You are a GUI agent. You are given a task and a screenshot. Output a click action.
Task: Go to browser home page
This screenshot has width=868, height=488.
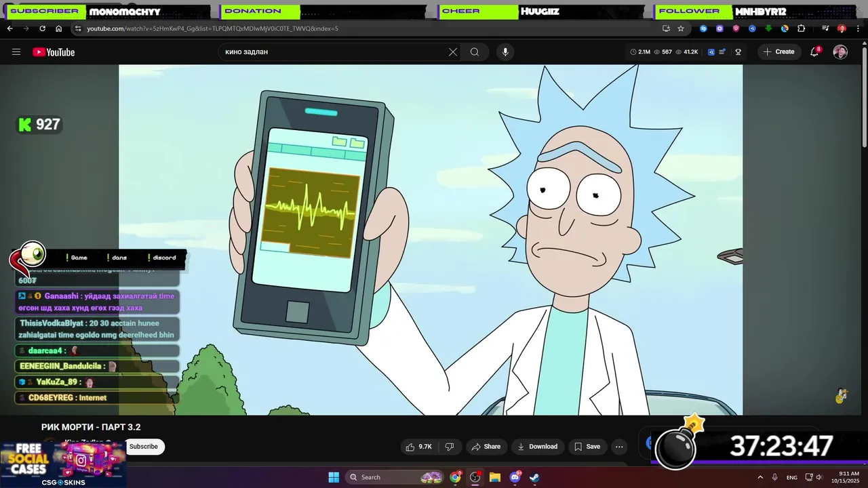coord(58,28)
